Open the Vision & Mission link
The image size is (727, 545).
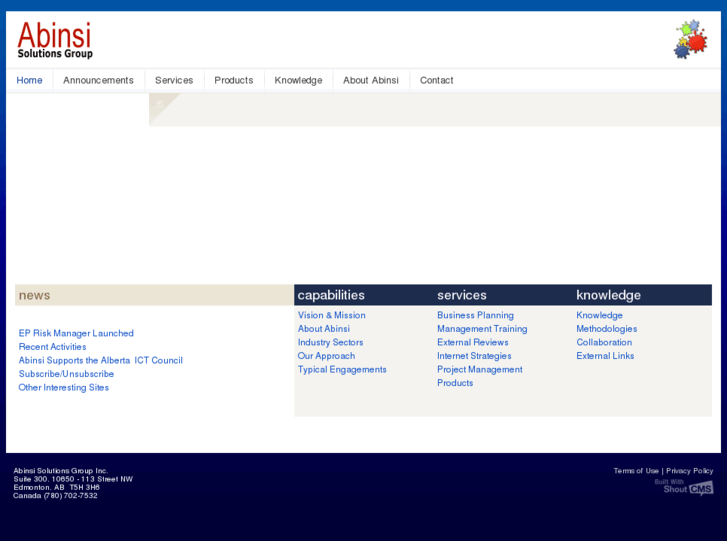(x=332, y=315)
